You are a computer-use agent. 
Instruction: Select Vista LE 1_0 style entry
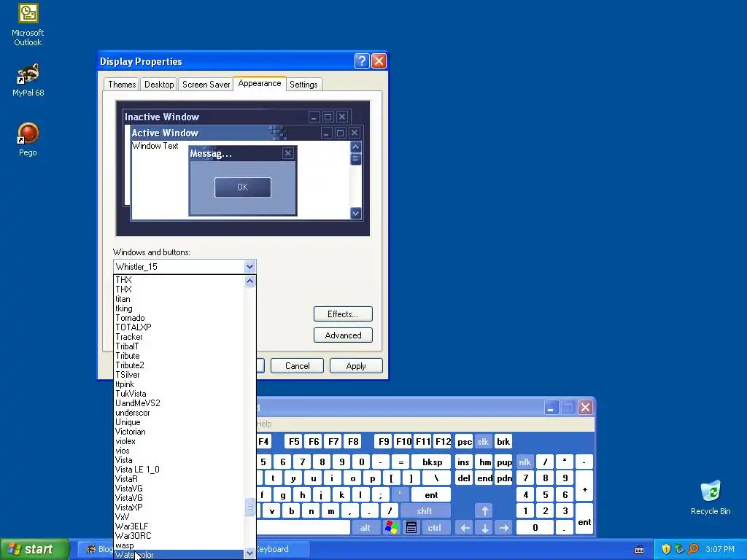179,470
